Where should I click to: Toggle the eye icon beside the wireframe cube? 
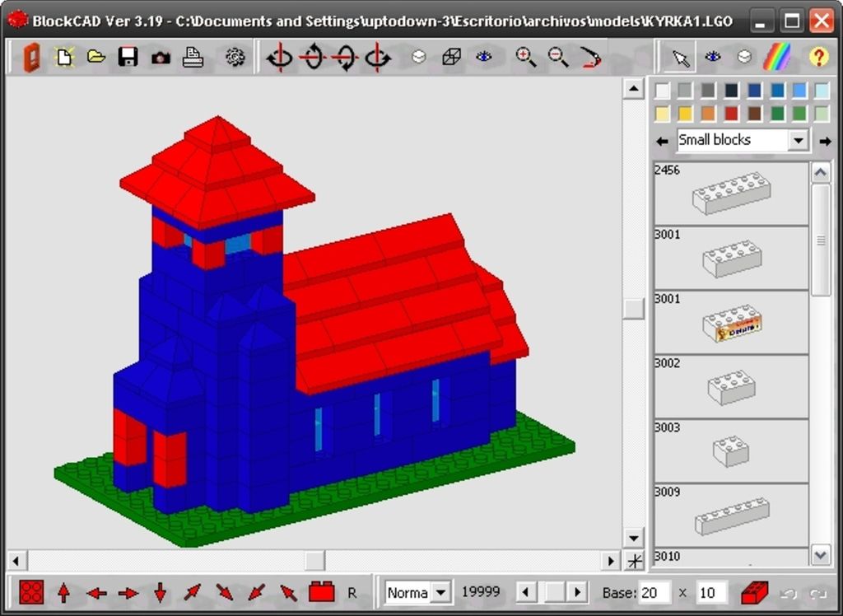484,57
